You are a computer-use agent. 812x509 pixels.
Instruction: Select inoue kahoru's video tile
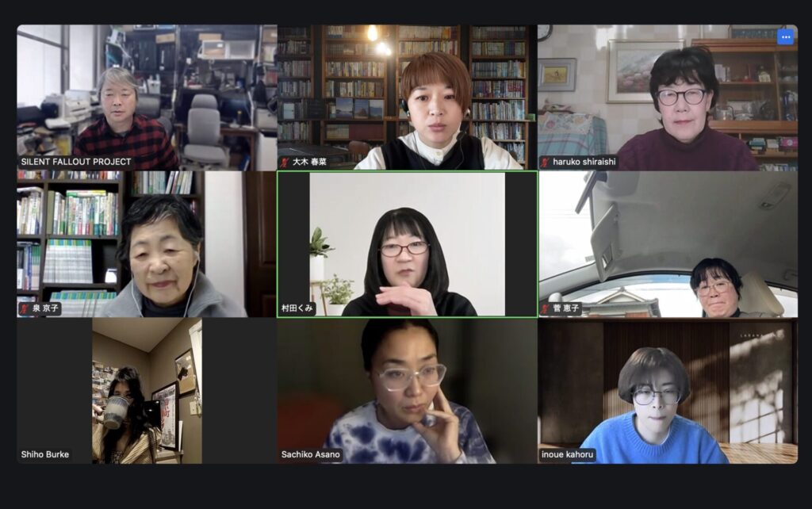(x=668, y=391)
